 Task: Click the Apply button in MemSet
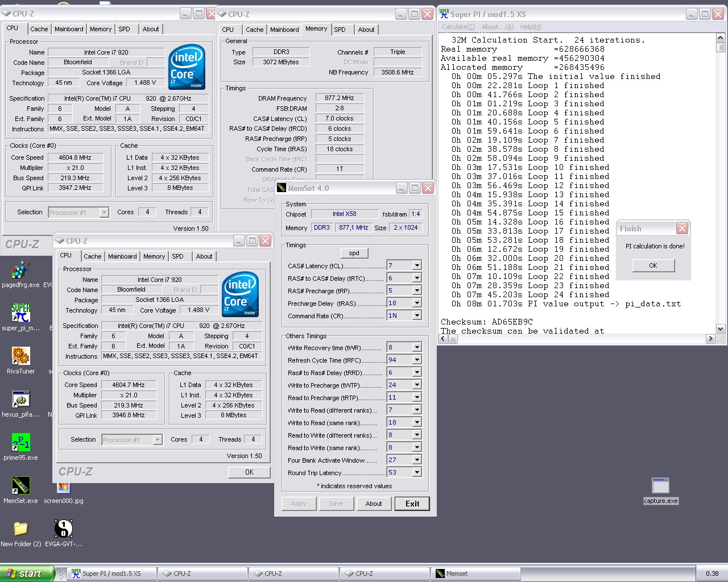(299, 504)
